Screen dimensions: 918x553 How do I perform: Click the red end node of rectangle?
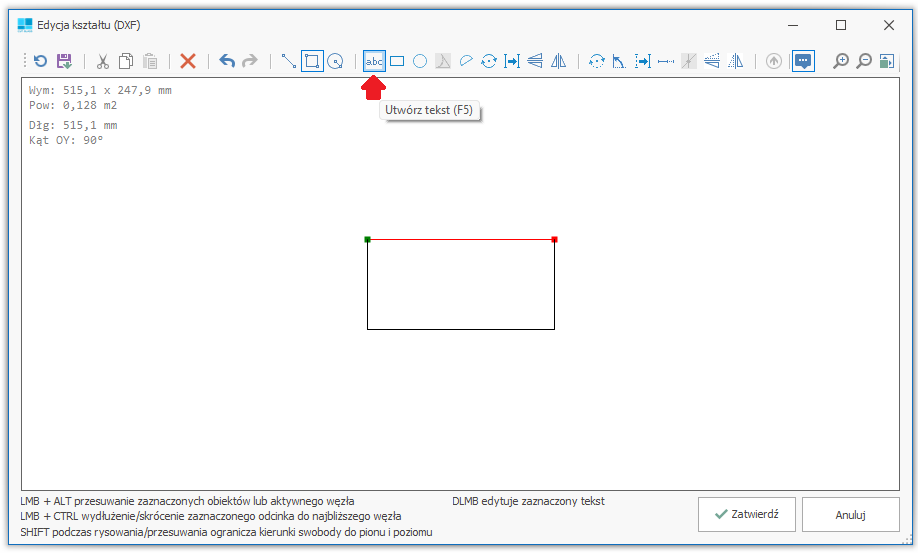(x=554, y=239)
